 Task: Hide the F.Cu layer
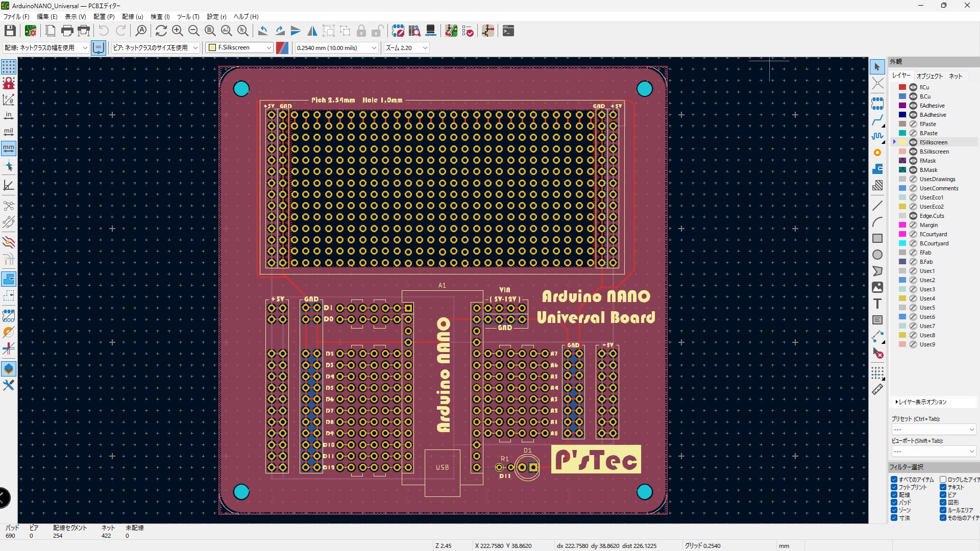point(913,87)
